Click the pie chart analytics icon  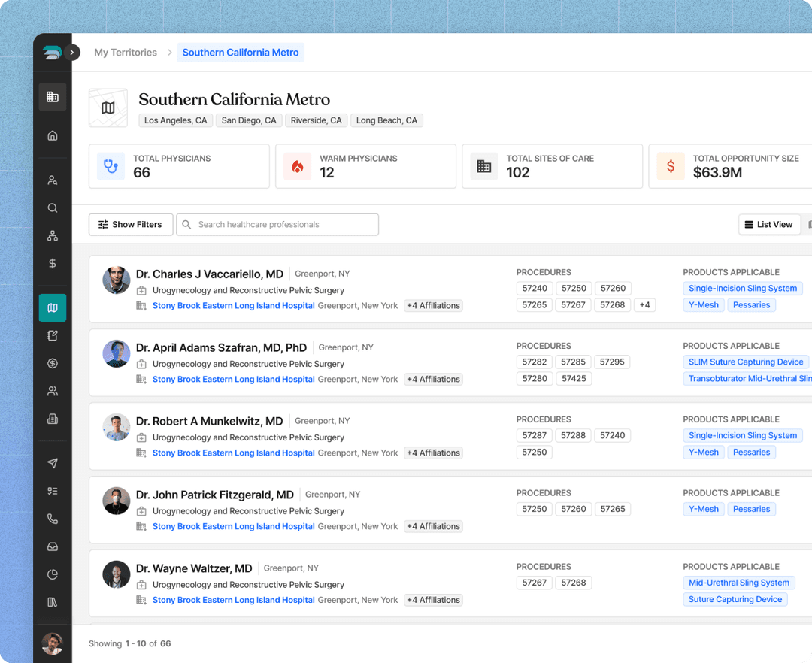coord(53,574)
